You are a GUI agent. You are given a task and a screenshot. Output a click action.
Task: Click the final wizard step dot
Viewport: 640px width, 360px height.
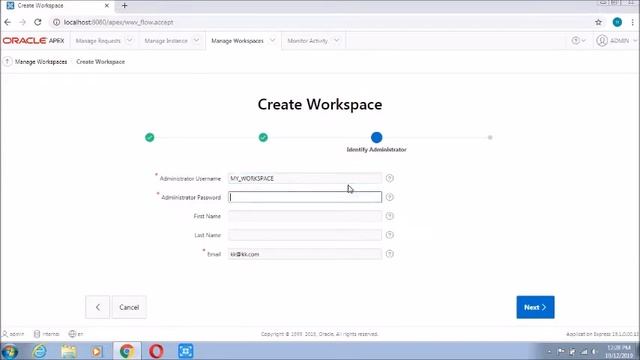490,138
